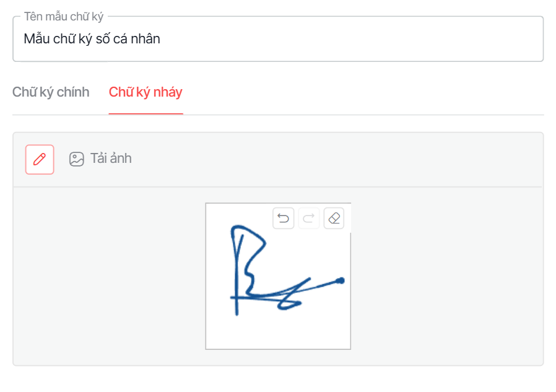Click the Tên mẫu chữ ký floating label
This screenshot has height=392, width=556.
pos(64,17)
